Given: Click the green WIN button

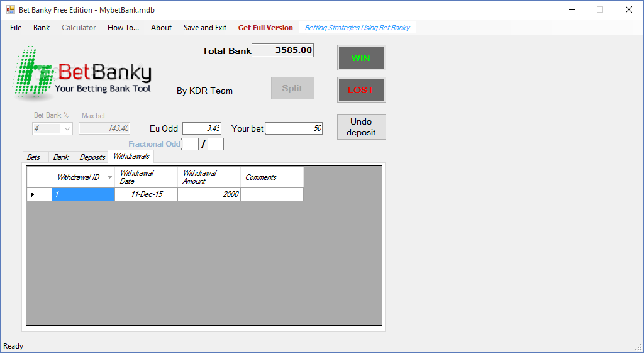Looking at the screenshot, I should tap(362, 57).
